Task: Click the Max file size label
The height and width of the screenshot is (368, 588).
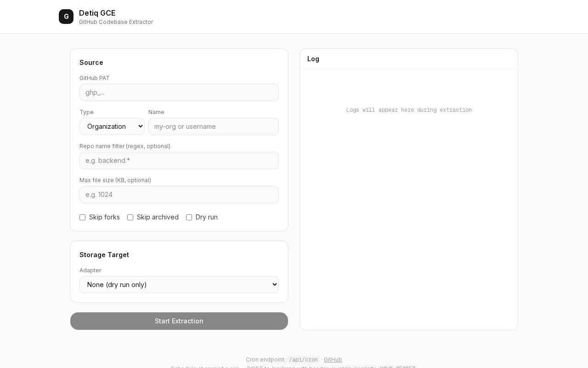Action: coord(115,180)
